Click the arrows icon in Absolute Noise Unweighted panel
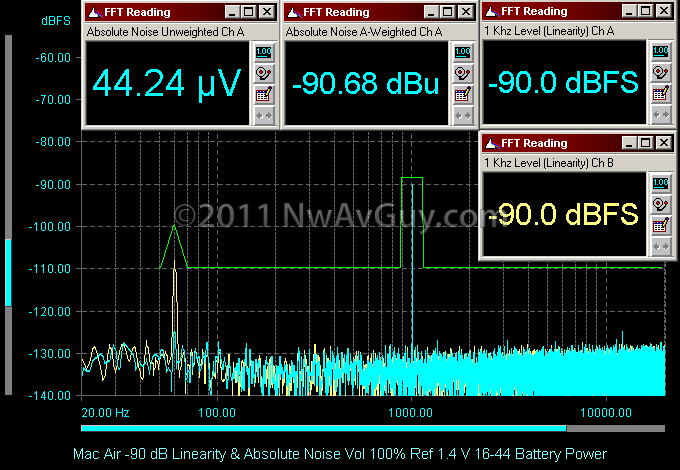680x470 pixels. click(264, 116)
